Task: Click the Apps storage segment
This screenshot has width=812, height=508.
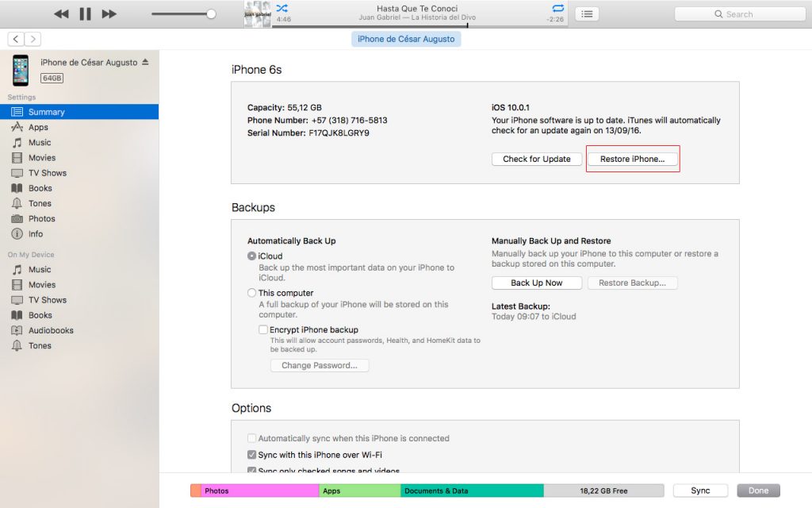Action: [360, 491]
